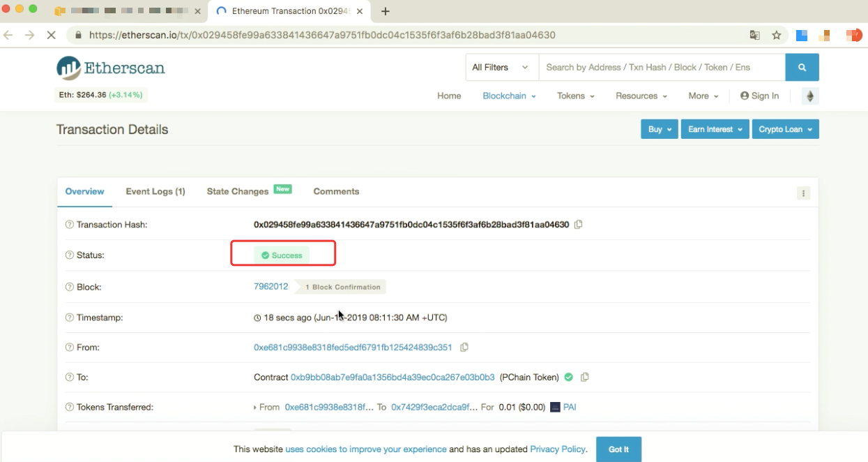
Task: Expand the Tokens Transferred row arrow
Action: pyautogui.click(x=255, y=408)
